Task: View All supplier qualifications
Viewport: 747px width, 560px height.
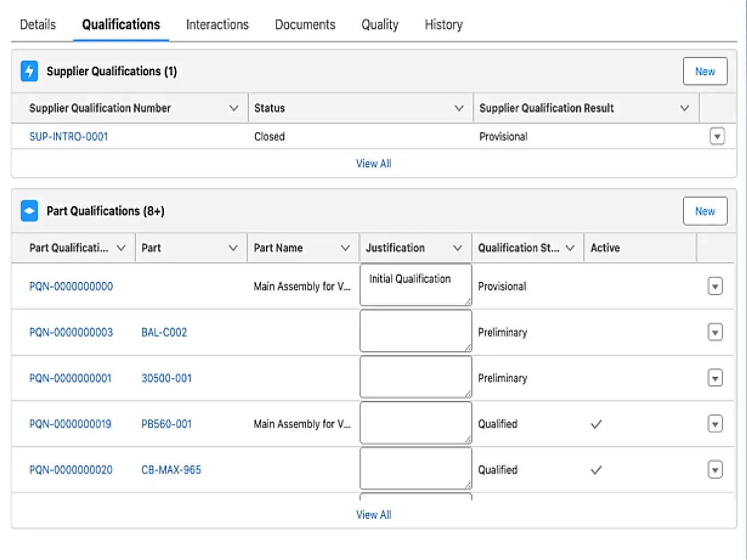Action: click(x=374, y=163)
